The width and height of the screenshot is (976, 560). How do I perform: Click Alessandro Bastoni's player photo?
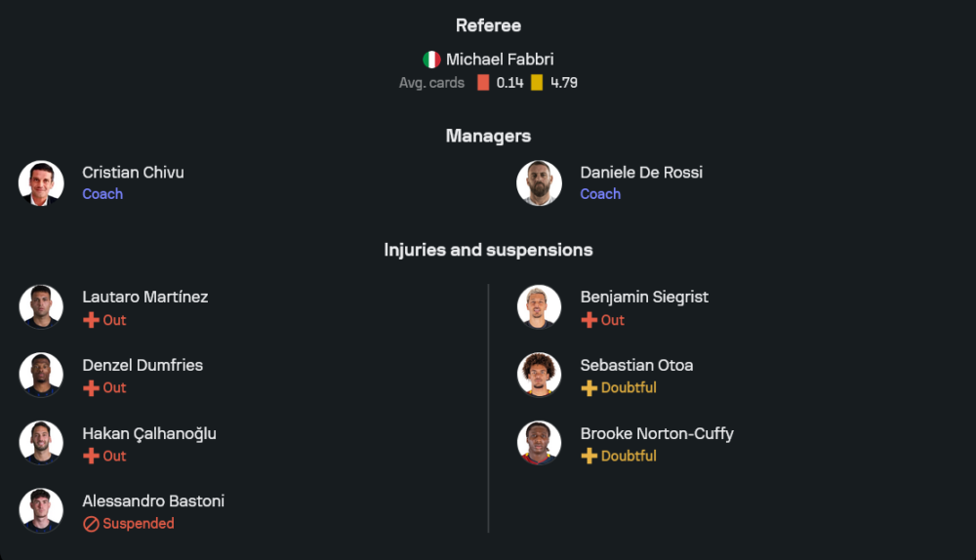click(x=41, y=511)
